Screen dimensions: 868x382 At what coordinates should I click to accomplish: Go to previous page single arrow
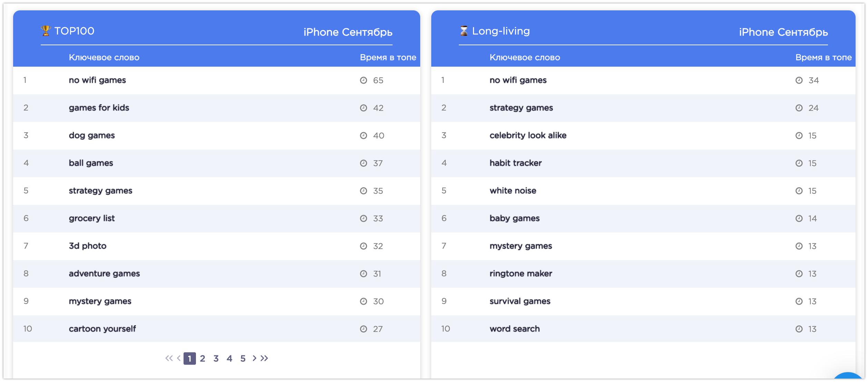pyautogui.click(x=179, y=358)
